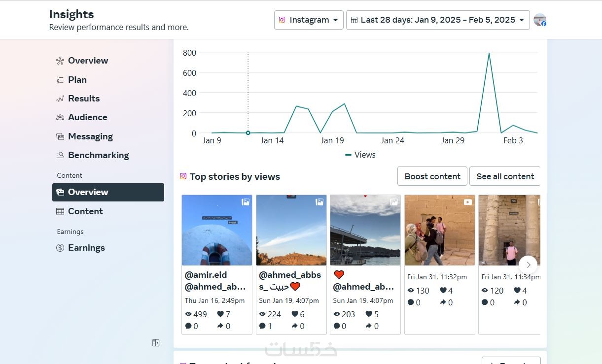Open the Last 28 days date range picker

pyautogui.click(x=438, y=20)
